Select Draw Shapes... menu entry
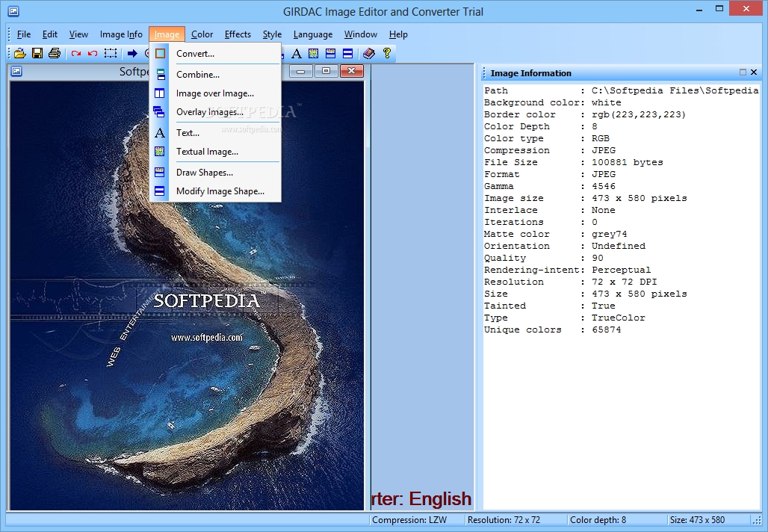The image size is (768, 532). [x=215, y=173]
